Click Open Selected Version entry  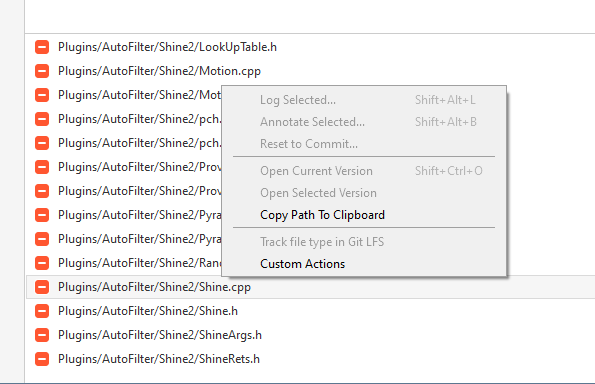coord(364,193)
